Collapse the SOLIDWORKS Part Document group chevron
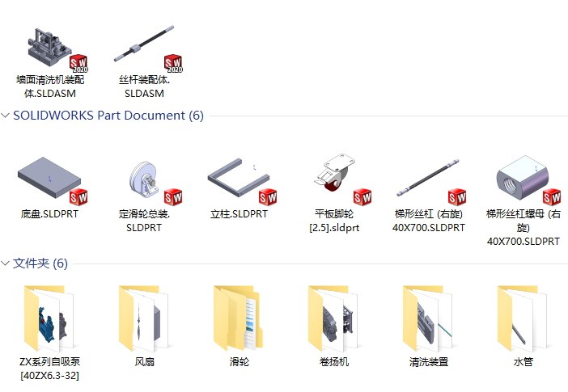 click(5, 116)
